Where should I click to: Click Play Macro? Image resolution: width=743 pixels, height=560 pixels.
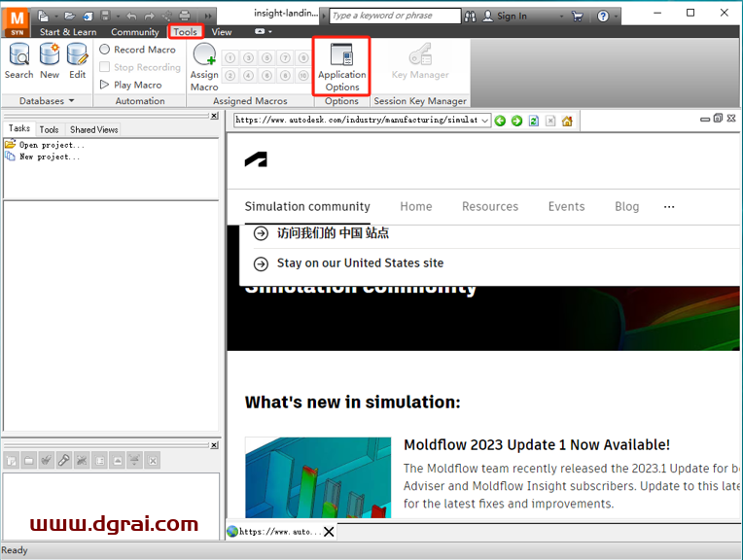(x=130, y=85)
